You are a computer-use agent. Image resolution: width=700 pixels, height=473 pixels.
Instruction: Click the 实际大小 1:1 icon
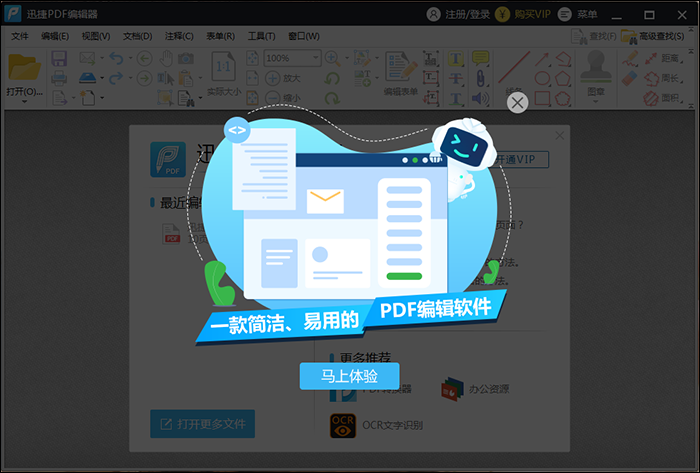[x=223, y=66]
